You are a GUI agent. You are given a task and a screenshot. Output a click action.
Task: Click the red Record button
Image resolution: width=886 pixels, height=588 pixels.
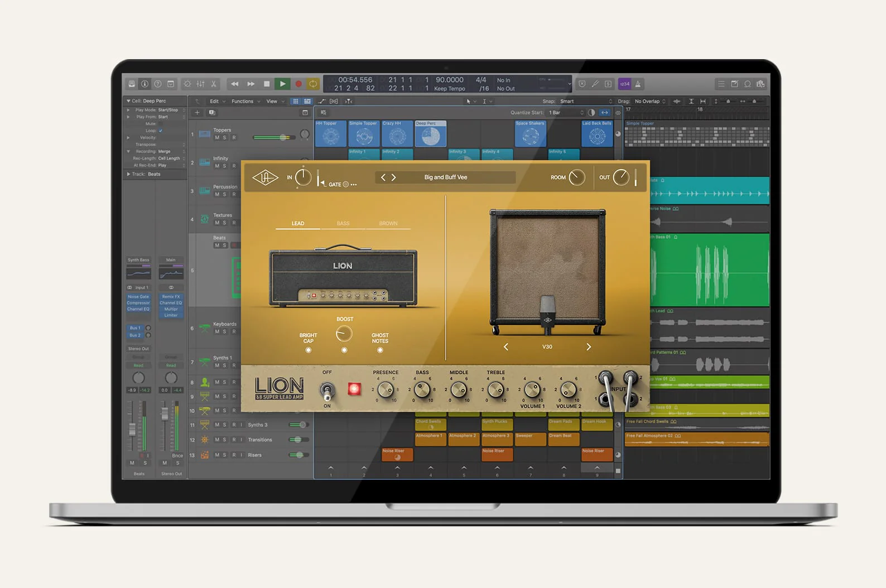point(298,84)
